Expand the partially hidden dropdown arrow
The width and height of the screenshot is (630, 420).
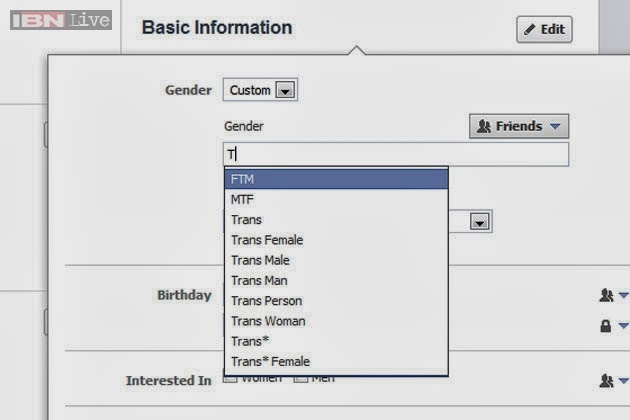(480, 221)
